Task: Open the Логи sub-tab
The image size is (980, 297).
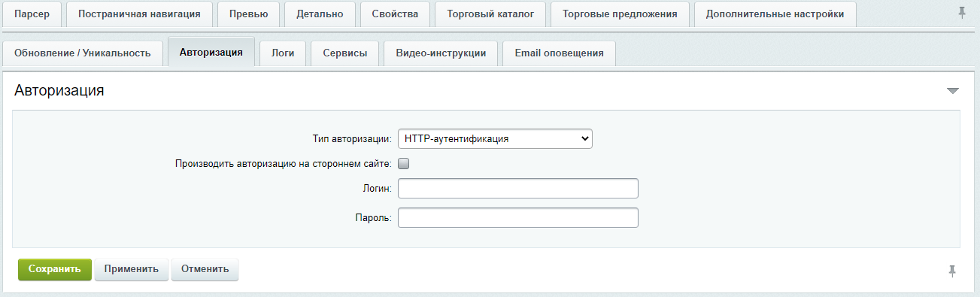Action: (283, 53)
